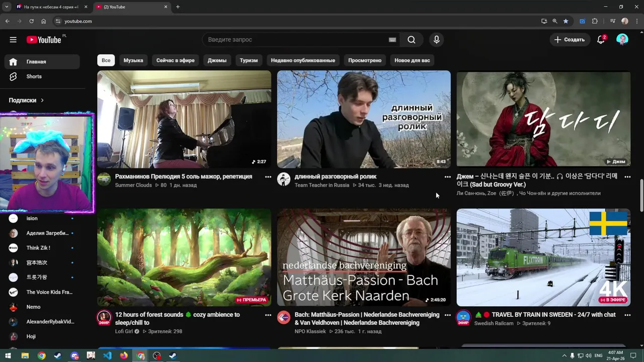Play the Matthäus-Passion Bach thumbnail
Screen dimensions: 644x362
pyautogui.click(x=364, y=257)
